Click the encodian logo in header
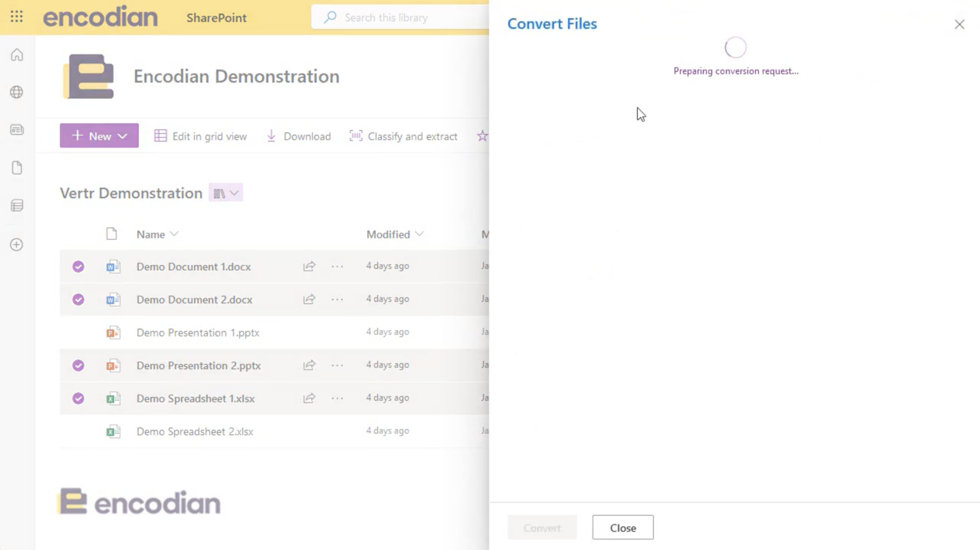 tap(100, 17)
